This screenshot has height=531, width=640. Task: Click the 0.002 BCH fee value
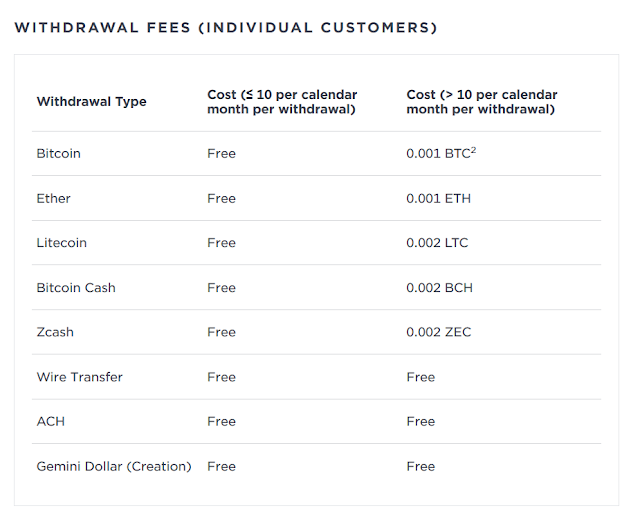click(x=439, y=288)
